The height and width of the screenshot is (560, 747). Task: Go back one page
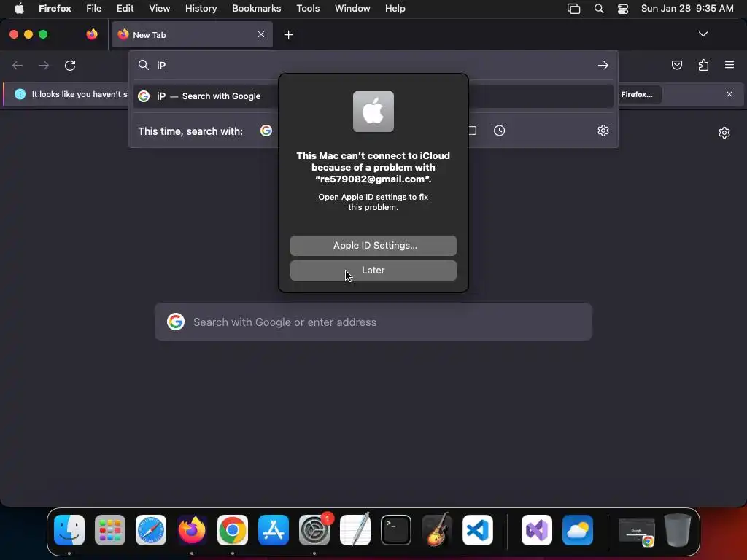click(x=18, y=65)
